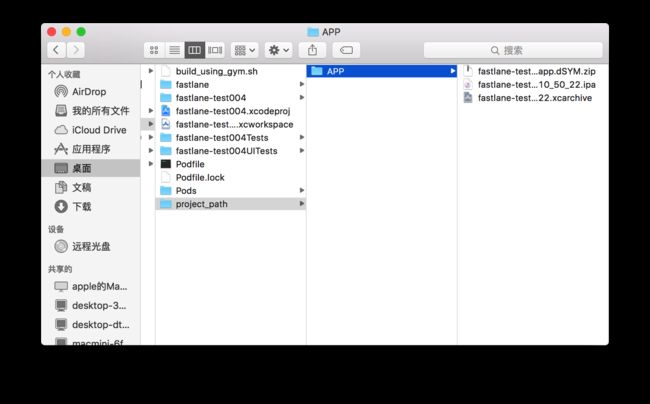Expand the fastlane-test004UITests folder arrow
650x404 pixels.
pyautogui.click(x=302, y=150)
